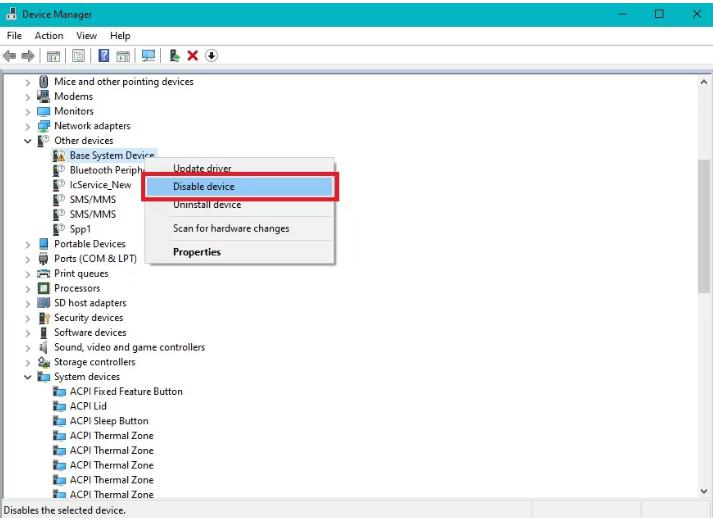Click the Mice and other pointing devices icon
The height and width of the screenshot is (518, 713).
(44, 81)
